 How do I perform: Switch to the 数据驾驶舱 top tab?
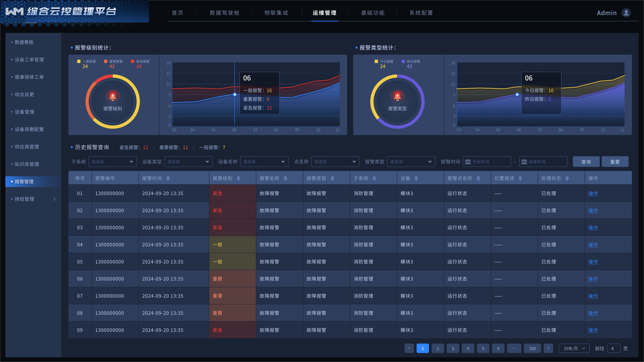(224, 13)
